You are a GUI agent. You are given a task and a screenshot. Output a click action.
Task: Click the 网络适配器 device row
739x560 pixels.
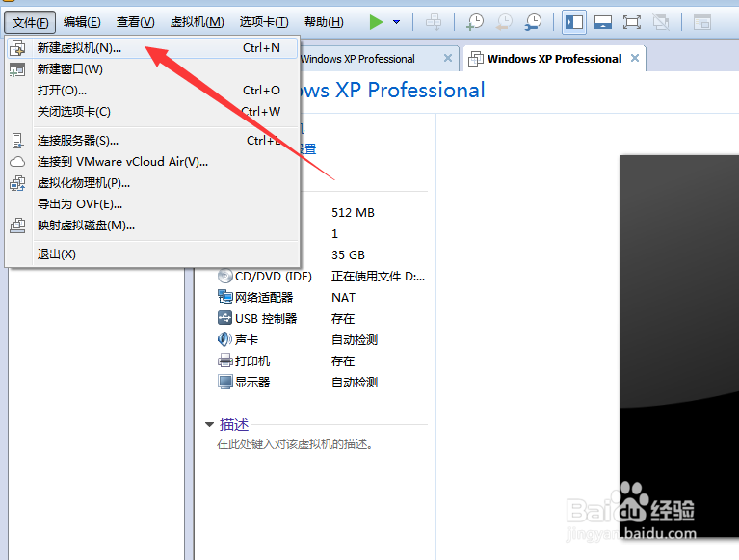click(x=322, y=298)
